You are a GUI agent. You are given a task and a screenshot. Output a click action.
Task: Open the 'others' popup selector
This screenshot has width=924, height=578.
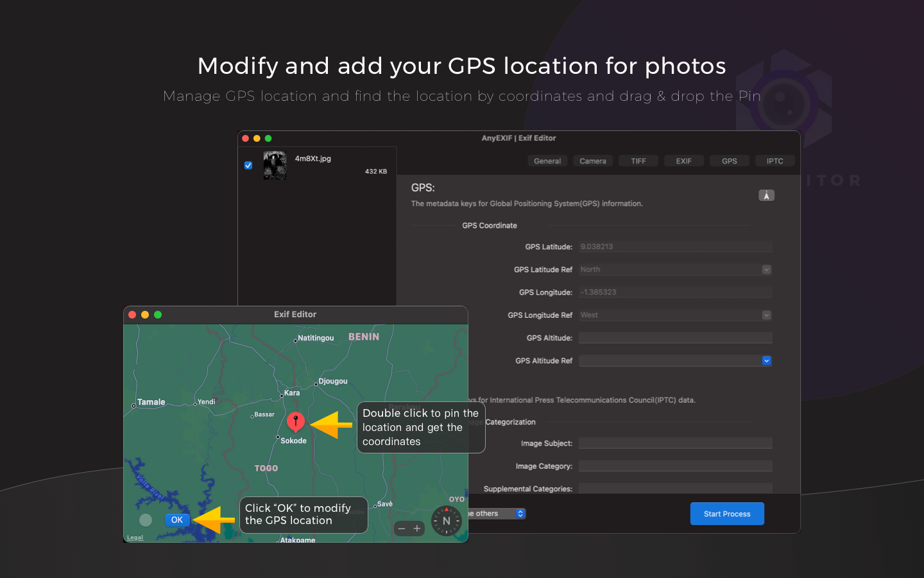(497, 514)
